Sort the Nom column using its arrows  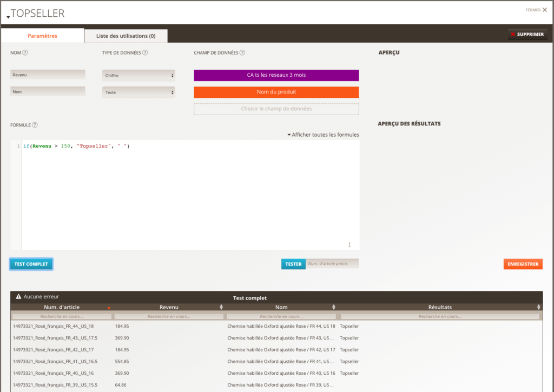(334, 307)
